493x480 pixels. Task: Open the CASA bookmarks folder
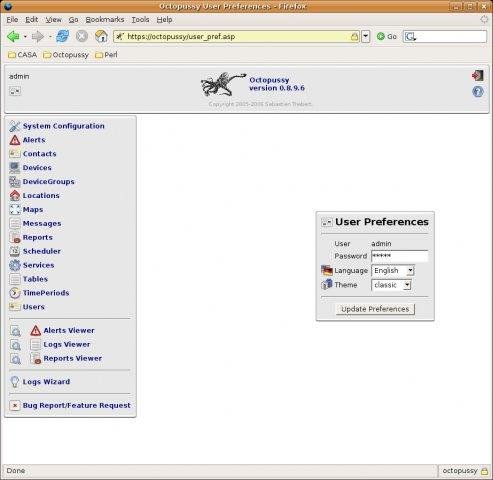tap(22, 55)
